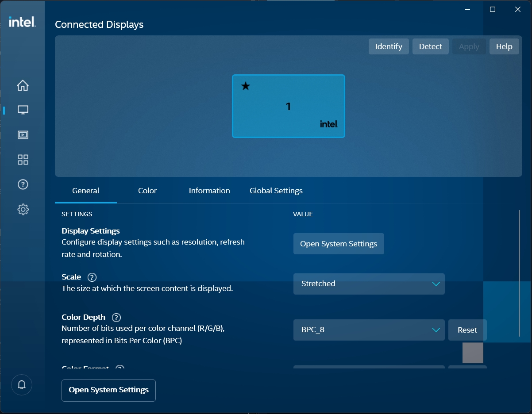Open Help for Connected Displays
The image size is (532, 414).
coord(504,46)
